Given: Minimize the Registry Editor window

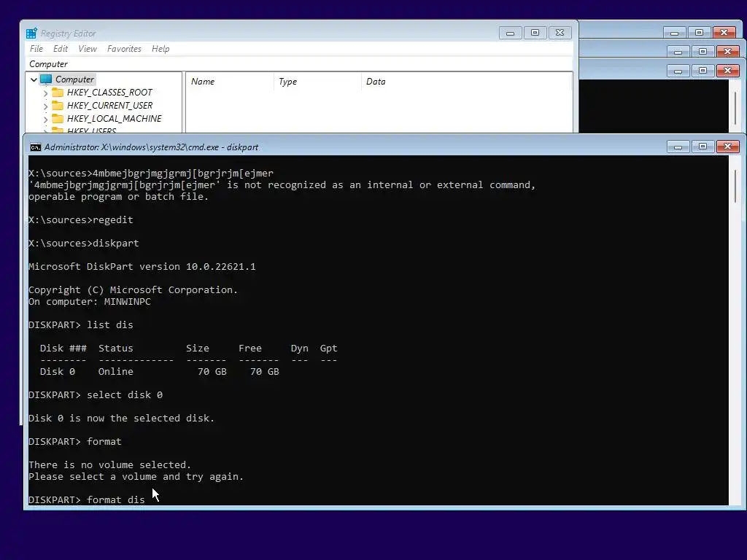Looking at the screenshot, I should point(510,33).
